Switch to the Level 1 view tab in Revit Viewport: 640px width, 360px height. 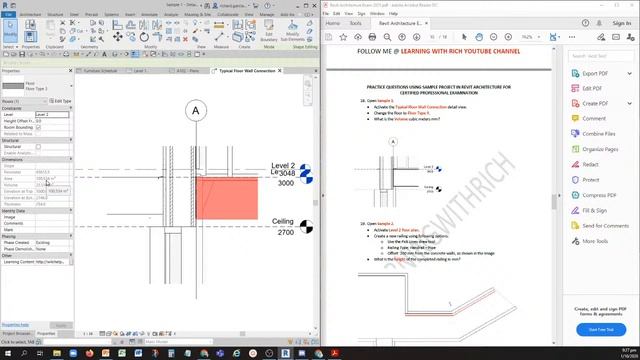[x=140, y=71]
